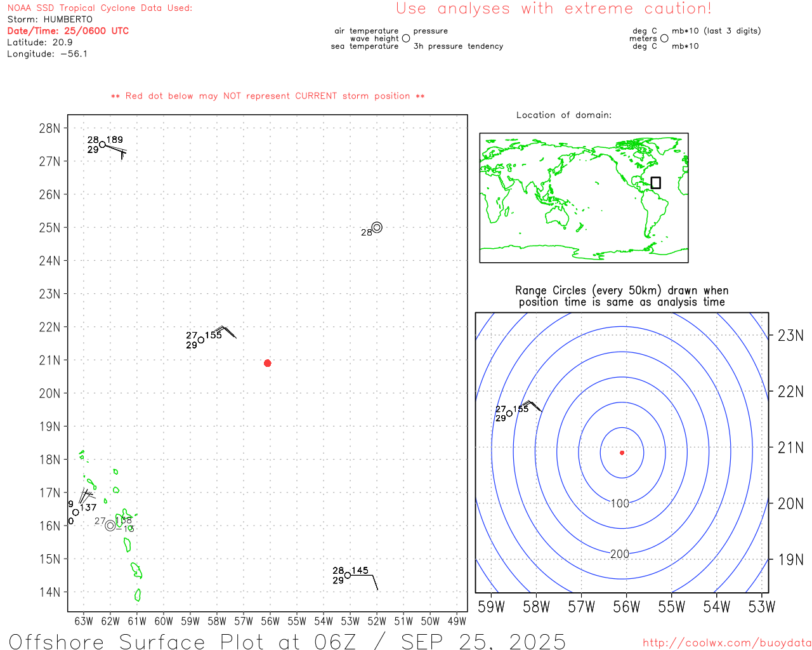Click the 'sea temperature' legend label

point(365,46)
